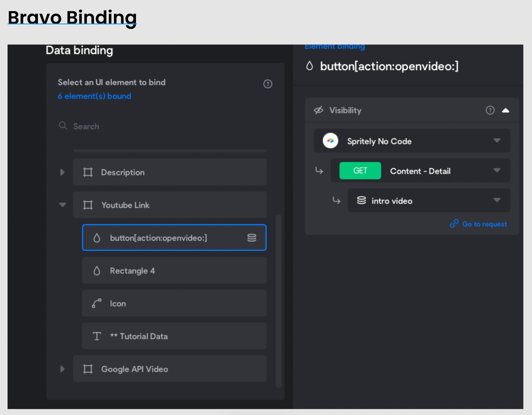Select the ** Tutorial Data element
Screen dimensions: 532x415
[x=174, y=336]
